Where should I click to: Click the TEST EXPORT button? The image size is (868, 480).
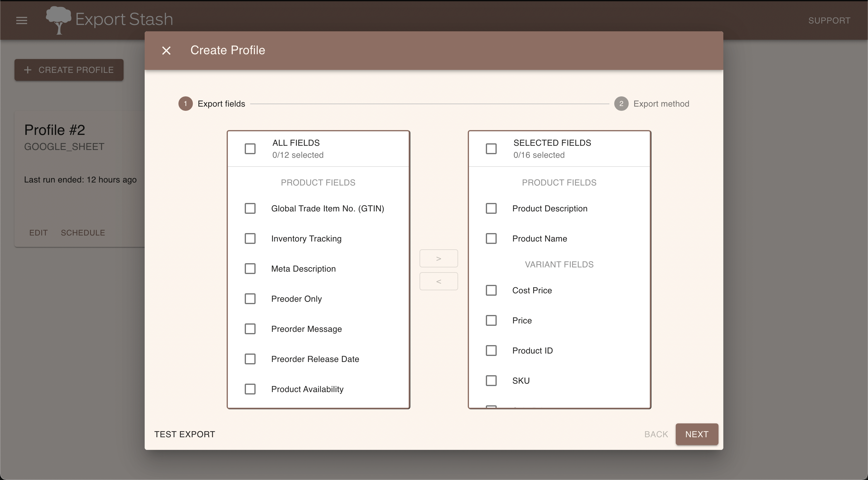coord(184,434)
